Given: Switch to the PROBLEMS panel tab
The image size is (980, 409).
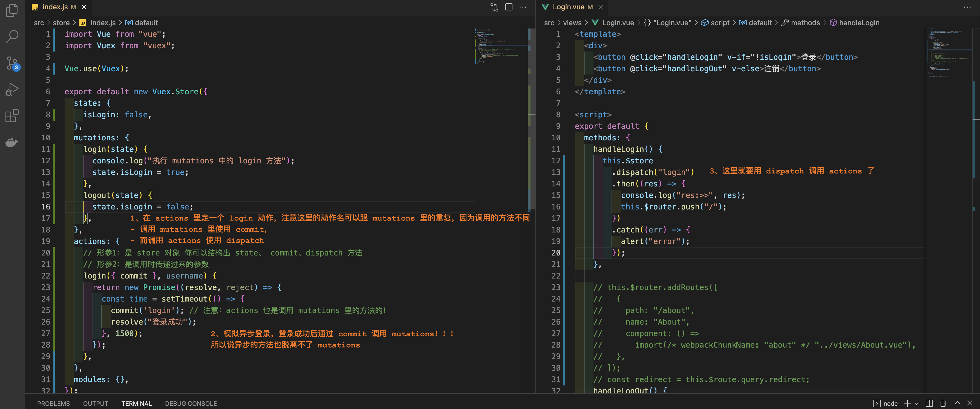Looking at the screenshot, I should 53,403.
